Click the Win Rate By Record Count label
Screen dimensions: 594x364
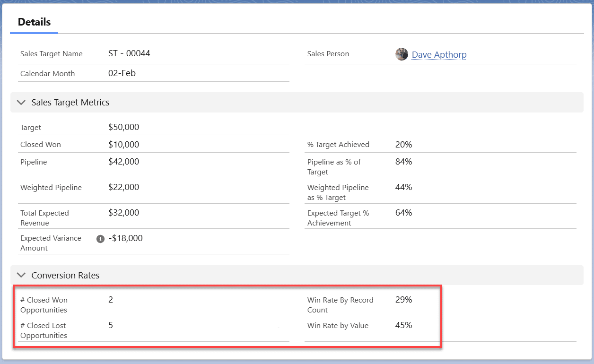[340, 305]
